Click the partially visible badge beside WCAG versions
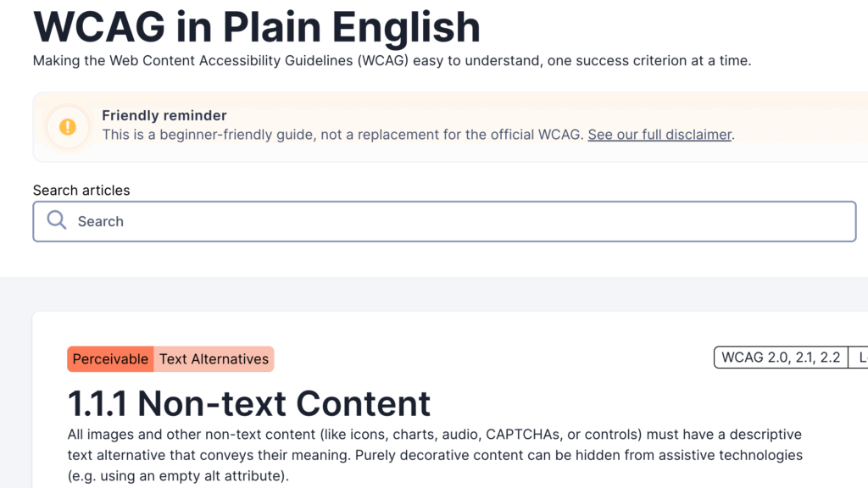868x488 pixels. point(860,358)
